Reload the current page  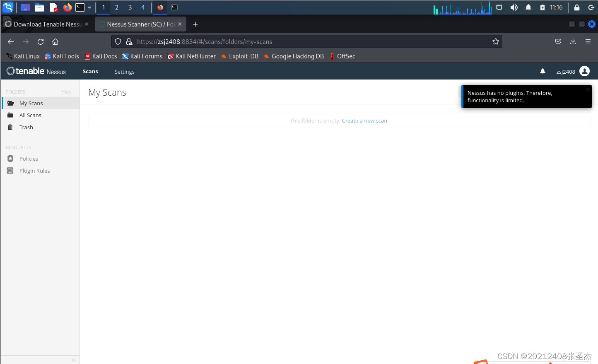(41, 41)
